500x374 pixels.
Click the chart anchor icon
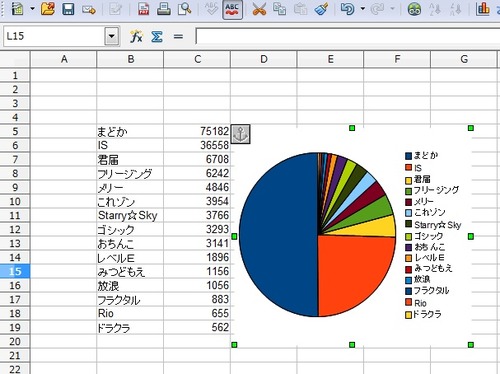point(240,134)
